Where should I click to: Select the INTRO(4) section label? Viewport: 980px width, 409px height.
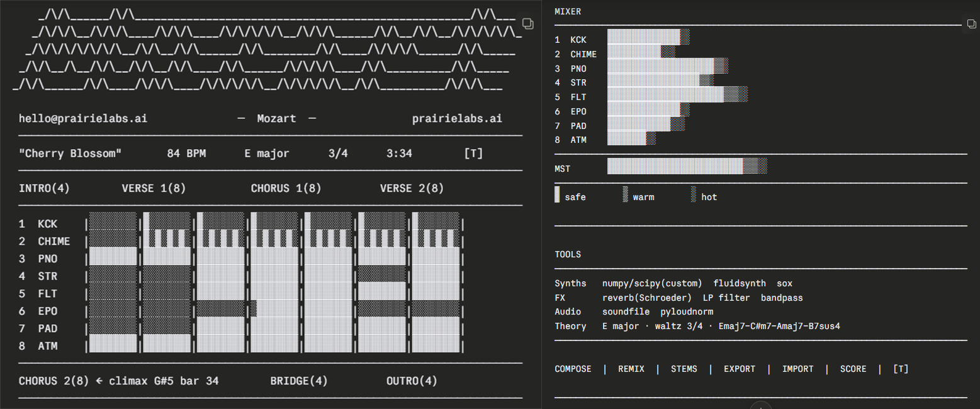45,188
